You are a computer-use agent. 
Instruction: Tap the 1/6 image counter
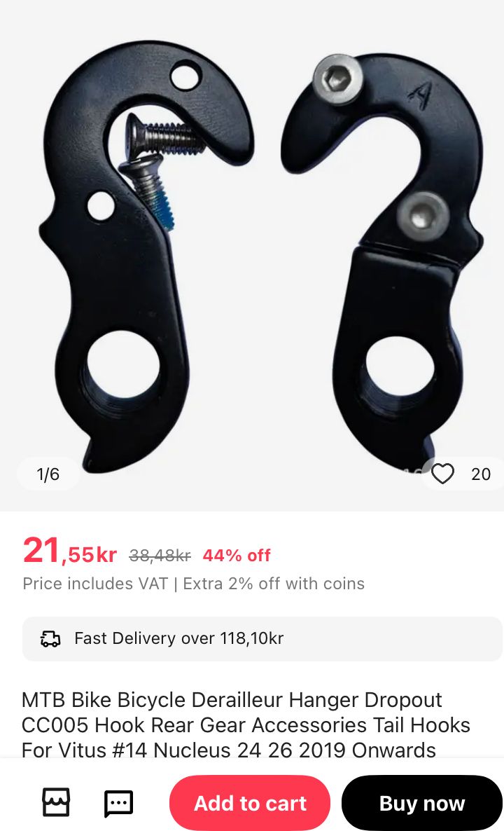pos(48,474)
